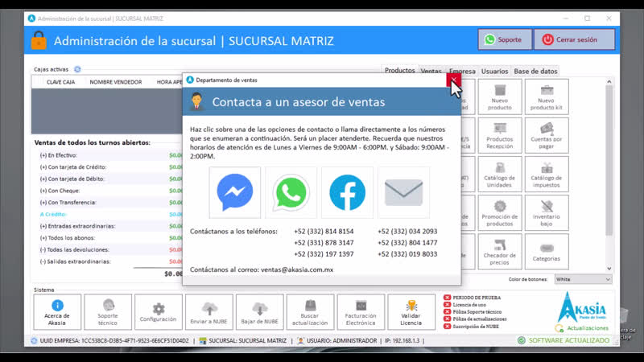
Task: Click SUCURSAL: SUCURSAL MATRIZ in status bar
Action: 243,340
